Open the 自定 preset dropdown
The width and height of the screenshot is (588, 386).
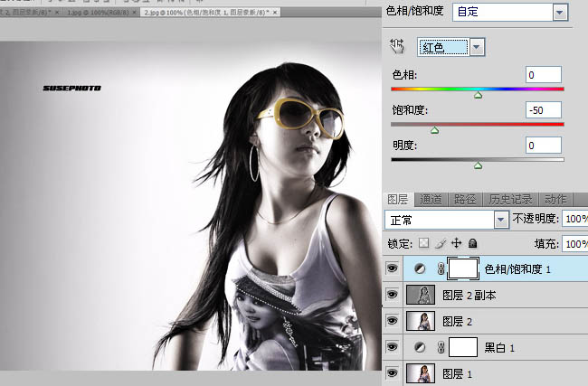click(559, 13)
